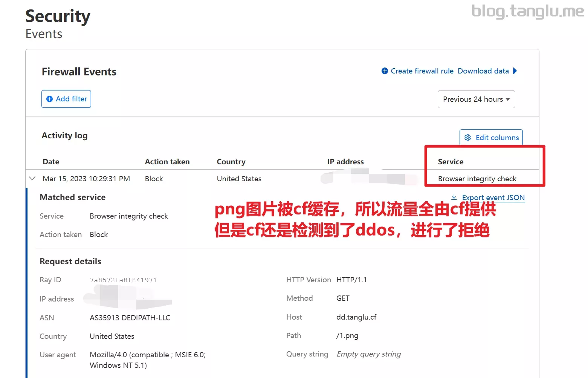The width and height of the screenshot is (588, 378).
Task: Click the gear icon in Edit columns
Action: [467, 138]
